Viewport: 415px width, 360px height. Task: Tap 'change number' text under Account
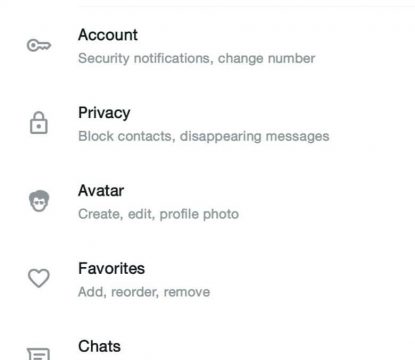click(267, 59)
